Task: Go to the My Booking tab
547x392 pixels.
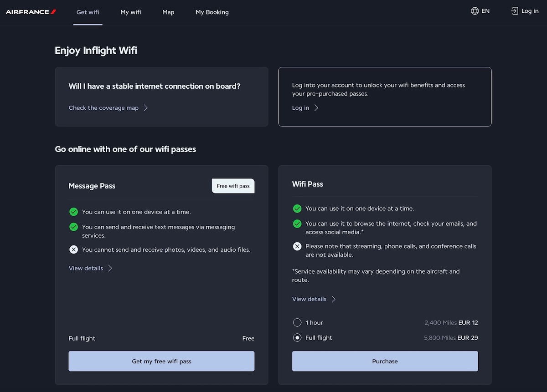Action: click(x=212, y=12)
